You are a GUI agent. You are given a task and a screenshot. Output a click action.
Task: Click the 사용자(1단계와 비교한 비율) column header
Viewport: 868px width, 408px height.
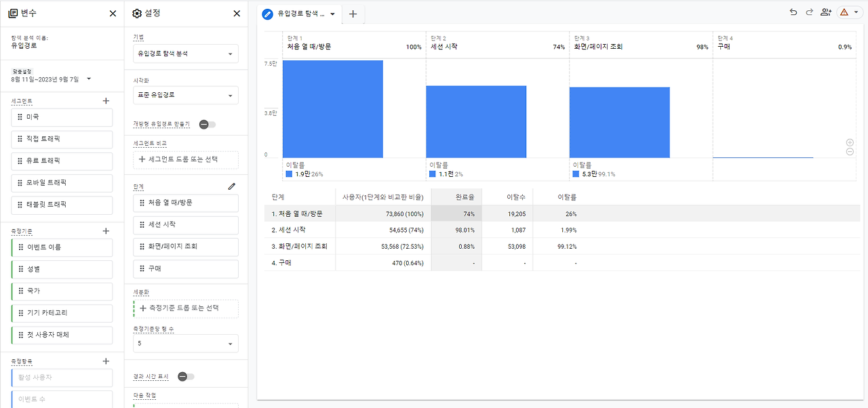click(383, 197)
